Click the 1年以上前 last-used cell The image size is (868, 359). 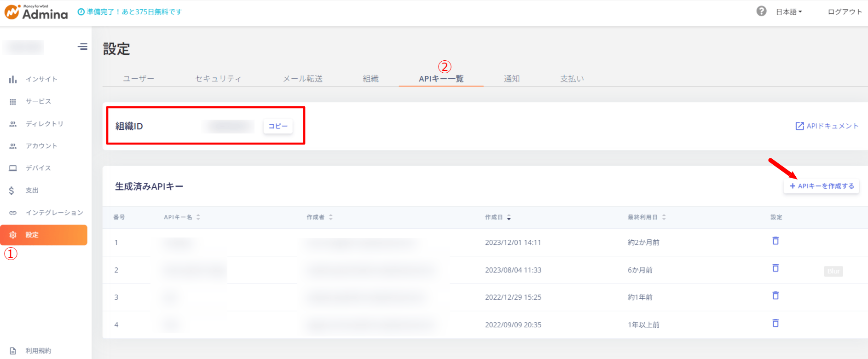[x=643, y=325]
